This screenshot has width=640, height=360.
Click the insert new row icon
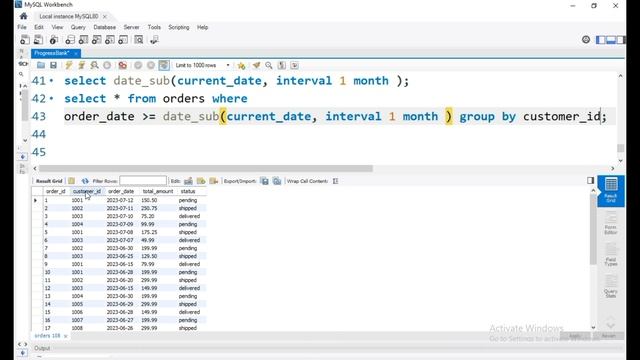201,181
